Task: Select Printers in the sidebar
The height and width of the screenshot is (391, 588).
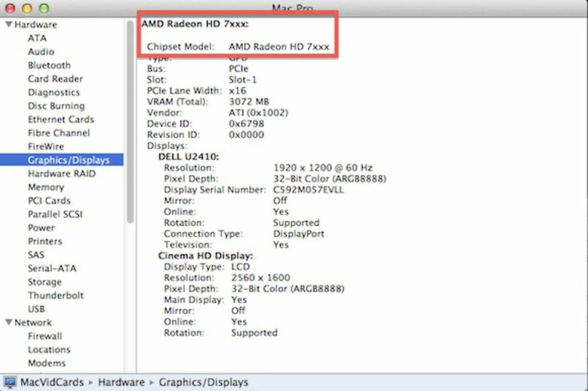Action: tap(45, 242)
